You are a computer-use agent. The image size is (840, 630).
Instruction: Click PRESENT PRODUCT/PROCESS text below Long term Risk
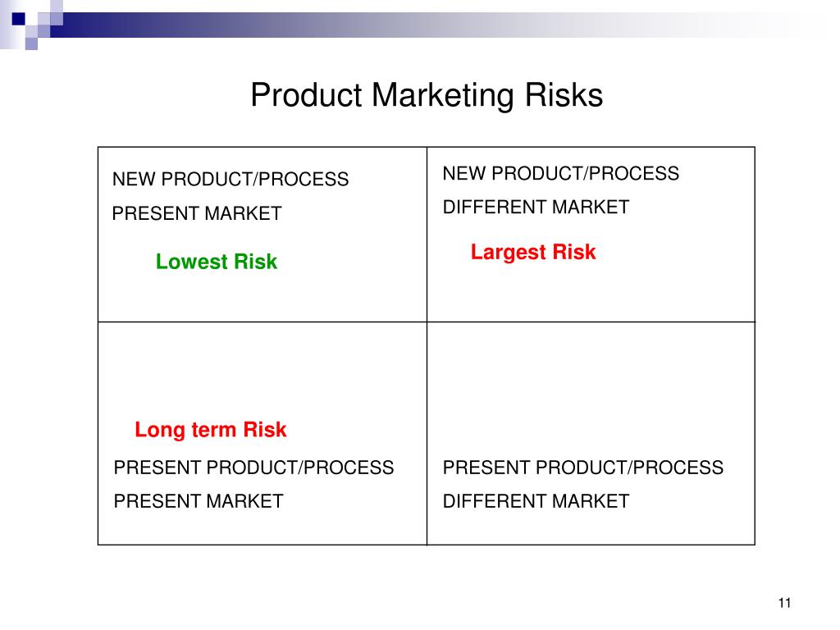pos(254,468)
